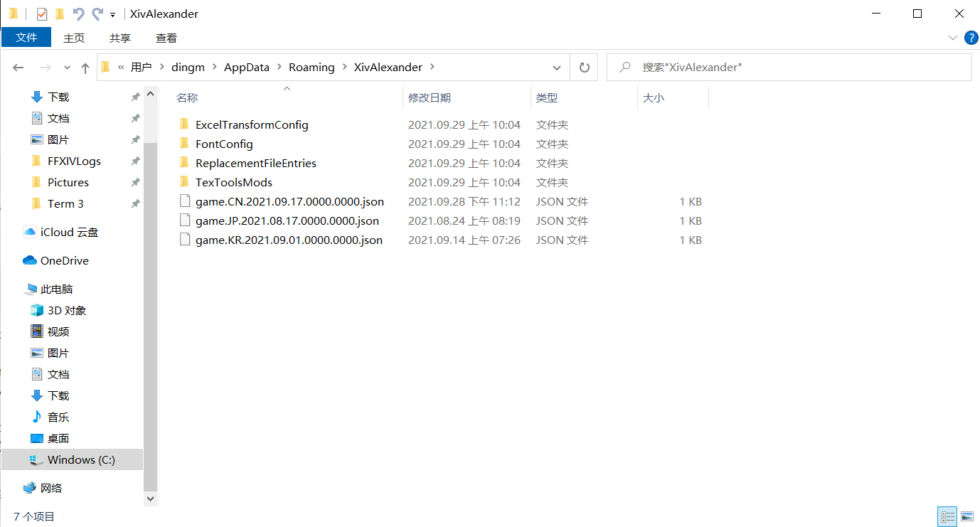Expand chevron after XivAlexander breadcrumb
The image size is (980, 527).
(x=432, y=68)
